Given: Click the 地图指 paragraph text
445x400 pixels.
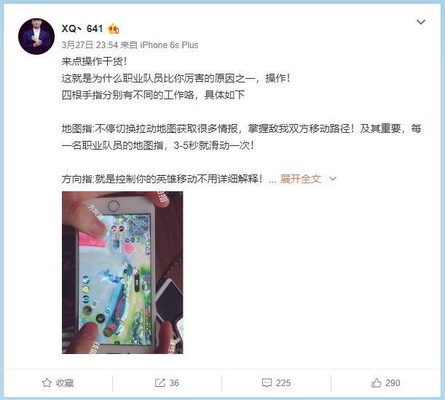Looking at the screenshot, I should 241,137.
